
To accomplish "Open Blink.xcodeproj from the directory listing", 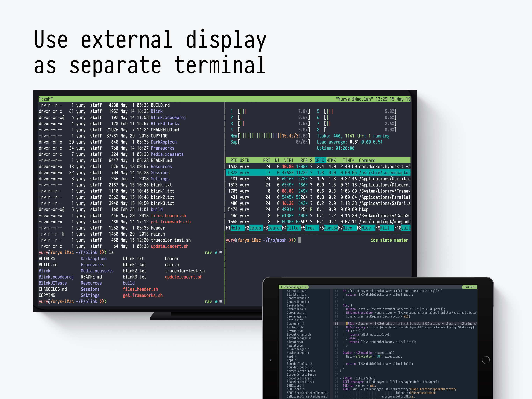I will click(x=168, y=117).
